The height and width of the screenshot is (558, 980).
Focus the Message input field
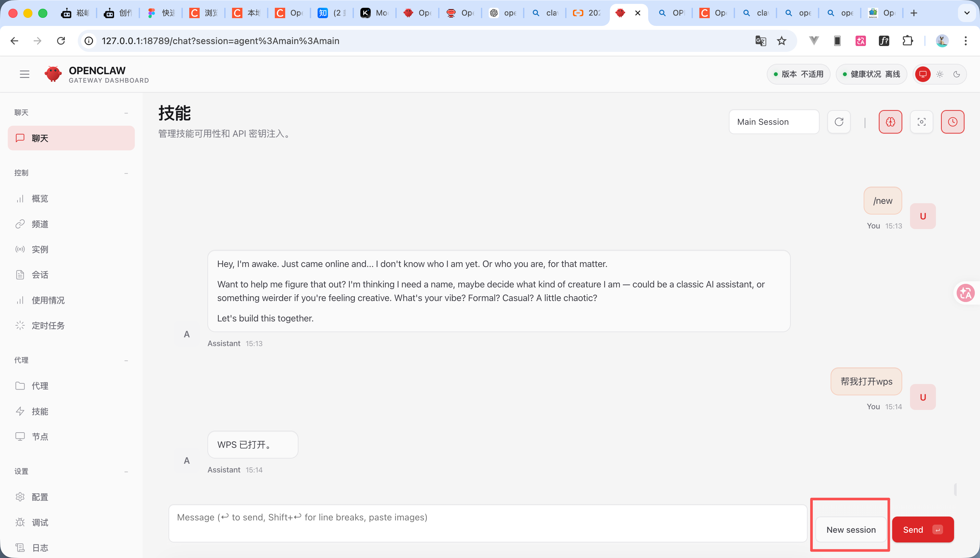click(x=487, y=523)
